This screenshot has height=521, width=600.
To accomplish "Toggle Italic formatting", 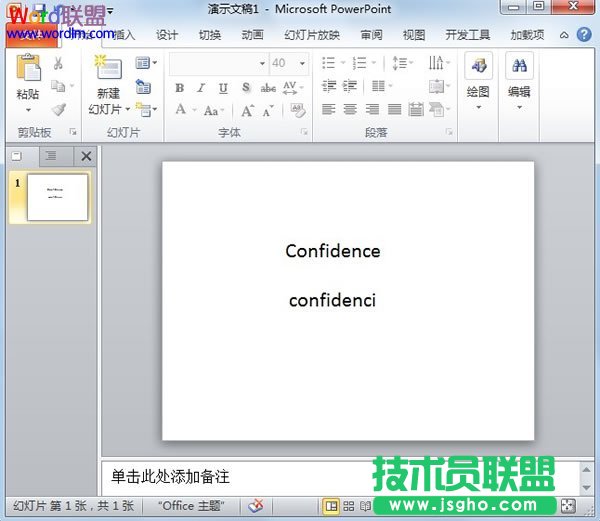I will tap(201, 88).
